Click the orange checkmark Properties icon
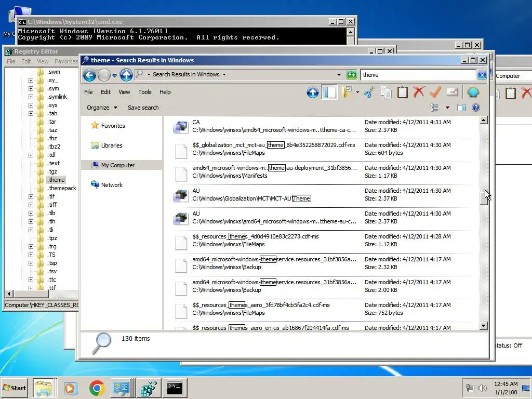The width and height of the screenshot is (532, 399). tap(435, 92)
